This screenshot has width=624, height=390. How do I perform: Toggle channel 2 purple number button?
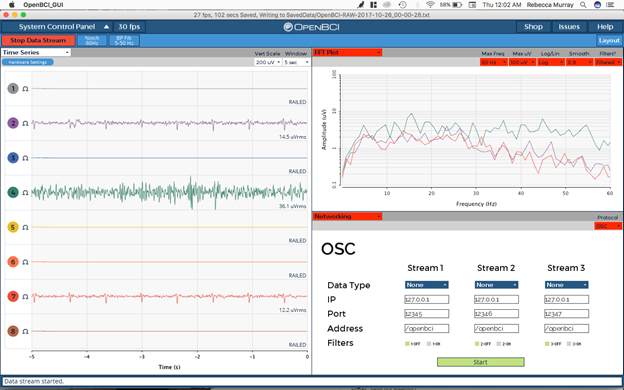13,123
